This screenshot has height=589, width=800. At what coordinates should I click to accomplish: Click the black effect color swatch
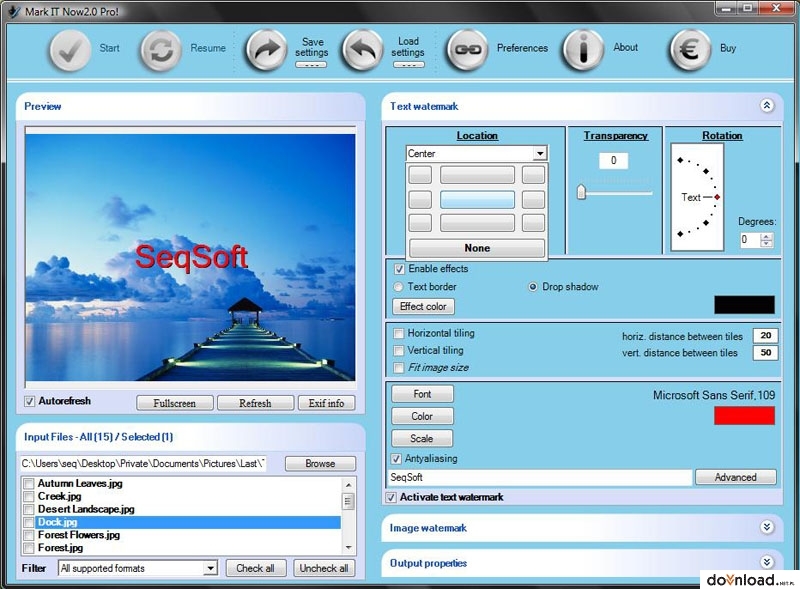(744, 305)
